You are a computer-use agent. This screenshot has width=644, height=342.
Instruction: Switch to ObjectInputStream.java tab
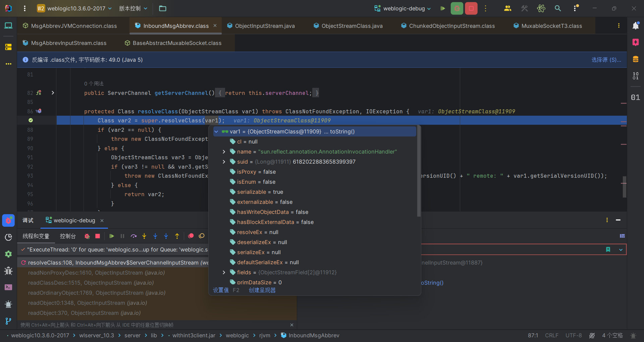coord(261,26)
